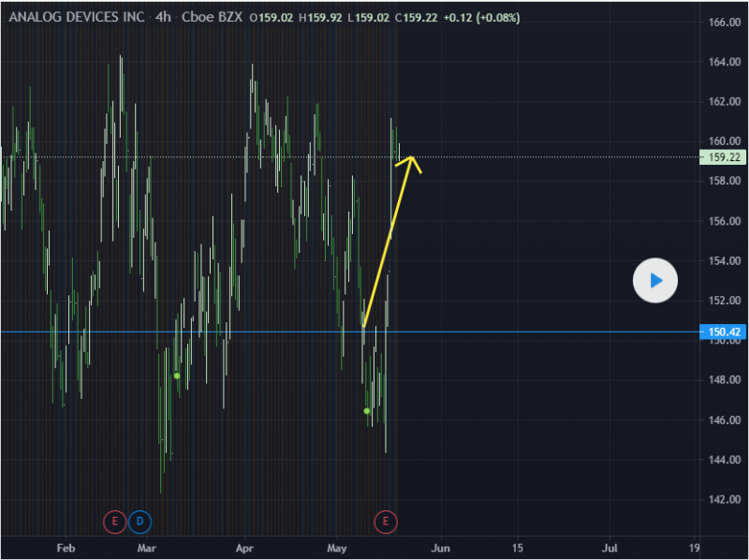Click the Apr label on time axis
749x560 pixels.
pyautogui.click(x=245, y=546)
